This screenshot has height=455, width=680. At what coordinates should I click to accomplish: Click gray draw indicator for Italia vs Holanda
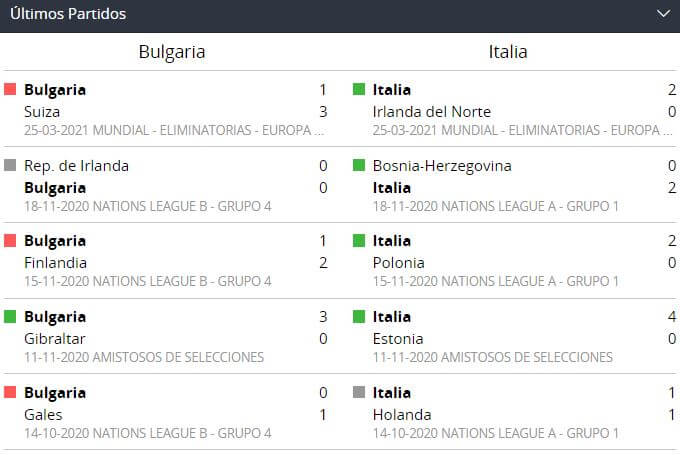pos(359,393)
